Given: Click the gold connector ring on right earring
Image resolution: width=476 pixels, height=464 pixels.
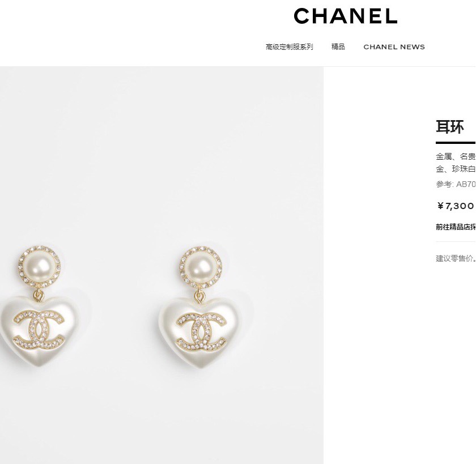Looking at the screenshot, I should [x=199, y=296].
